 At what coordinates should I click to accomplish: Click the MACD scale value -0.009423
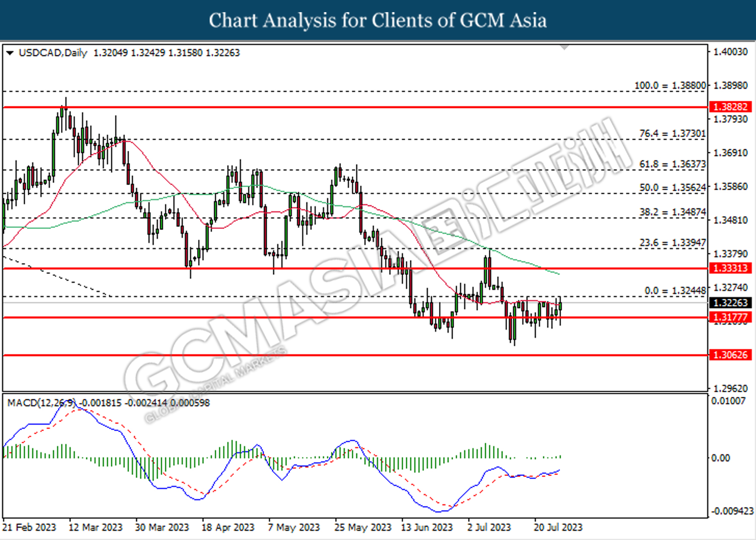(x=732, y=511)
